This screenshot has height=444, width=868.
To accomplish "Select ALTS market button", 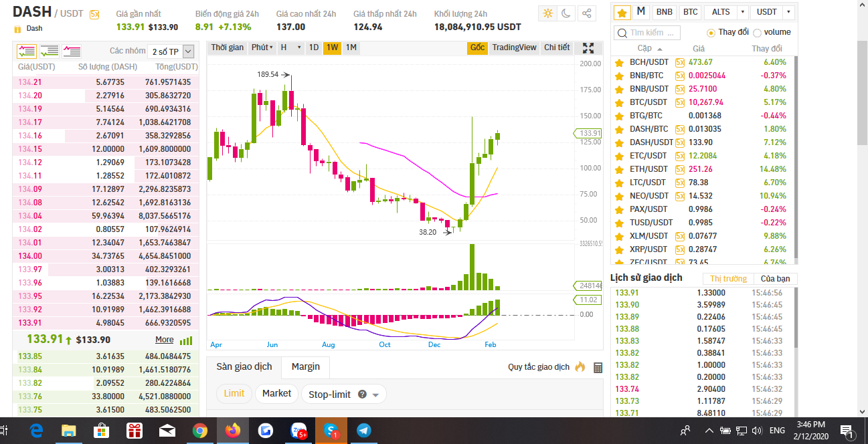I will (721, 12).
